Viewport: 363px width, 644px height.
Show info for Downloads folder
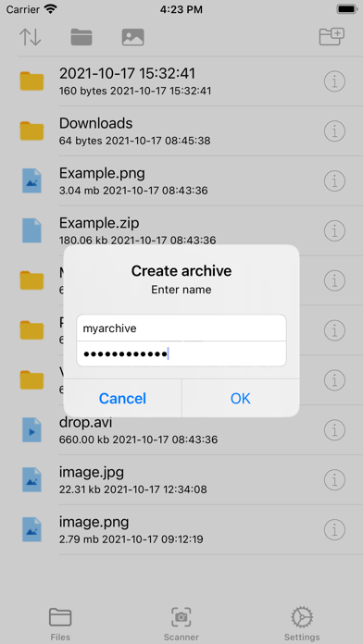pos(334,131)
